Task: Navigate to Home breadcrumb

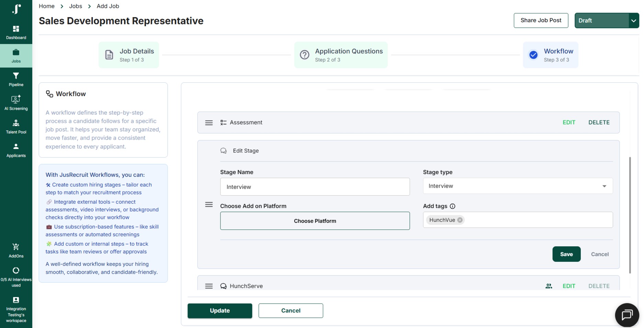Action: point(47,6)
